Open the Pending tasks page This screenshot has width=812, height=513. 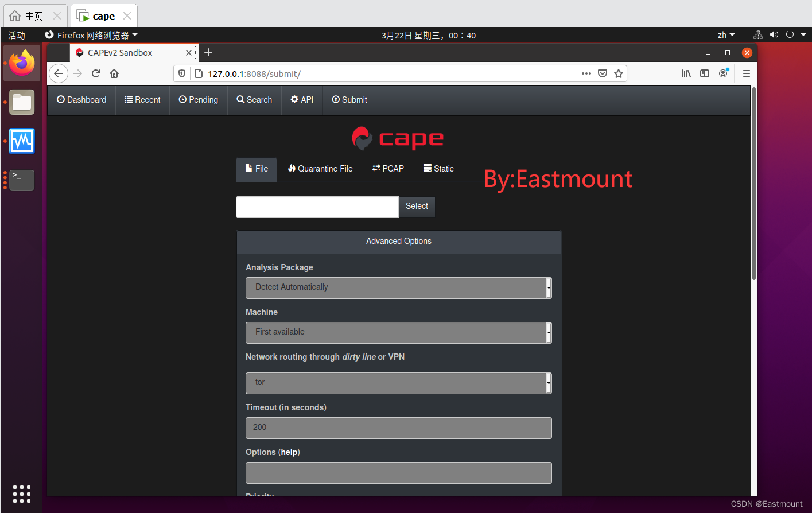[x=199, y=100]
